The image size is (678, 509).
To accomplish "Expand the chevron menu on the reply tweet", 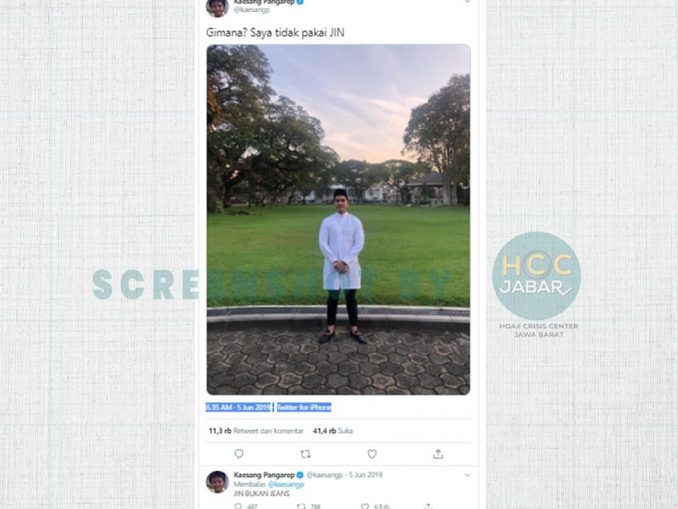I will [x=467, y=475].
